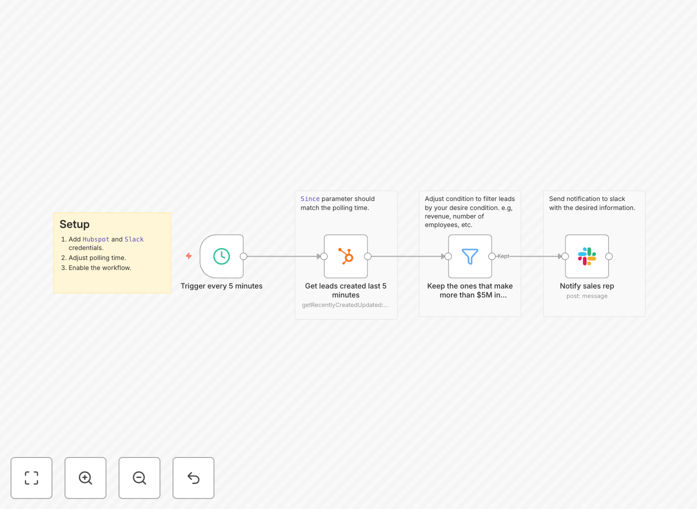Select the Slack node icon
The height and width of the screenshot is (509, 697).
coord(587,256)
